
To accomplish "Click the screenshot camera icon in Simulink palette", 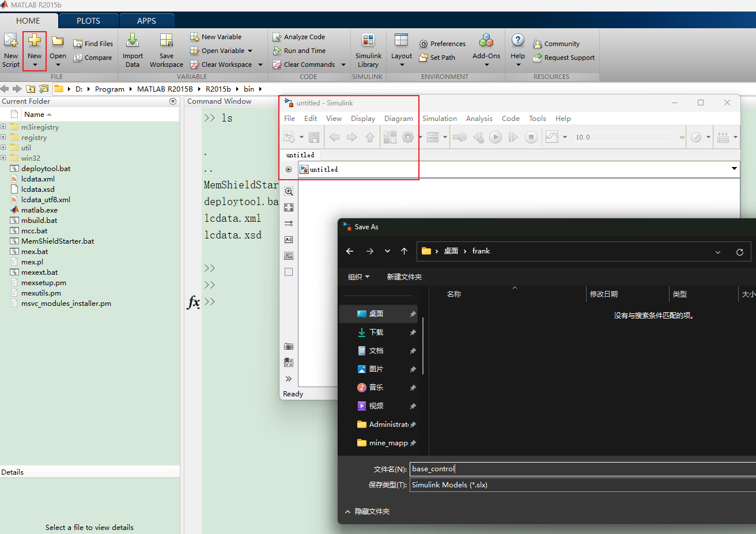I will (289, 346).
